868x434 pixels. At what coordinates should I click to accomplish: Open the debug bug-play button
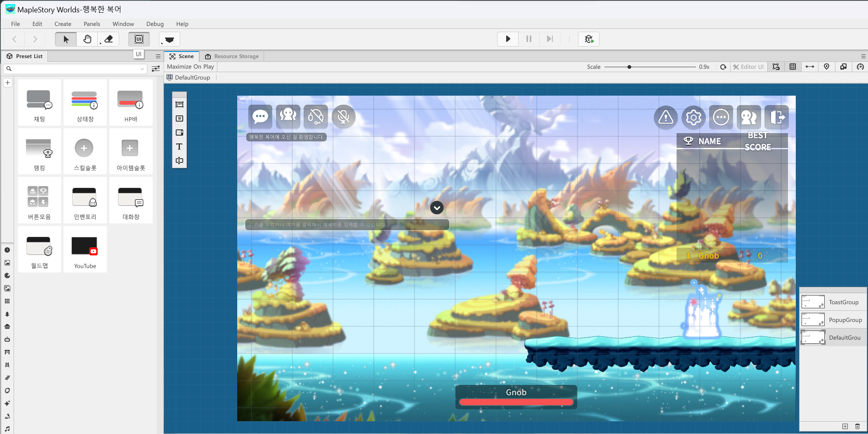click(589, 39)
